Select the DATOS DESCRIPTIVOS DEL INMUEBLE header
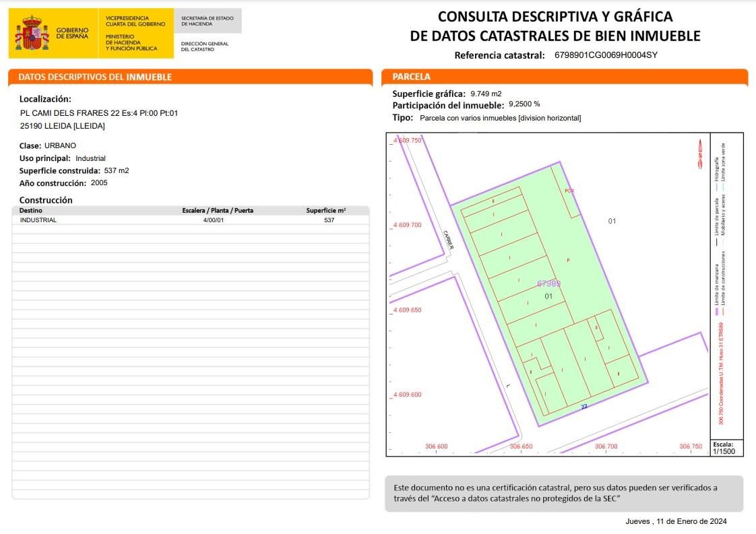This screenshot has width=756, height=534. pyautogui.click(x=95, y=77)
